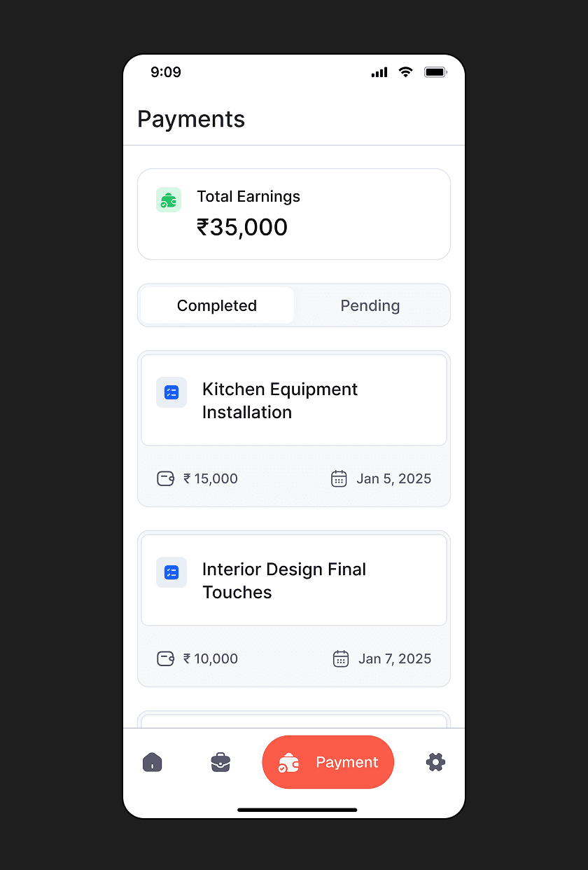Tap the ₹ 15,000 amount text
The height and width of the screenshot is (870, 588).
point(211,479)
